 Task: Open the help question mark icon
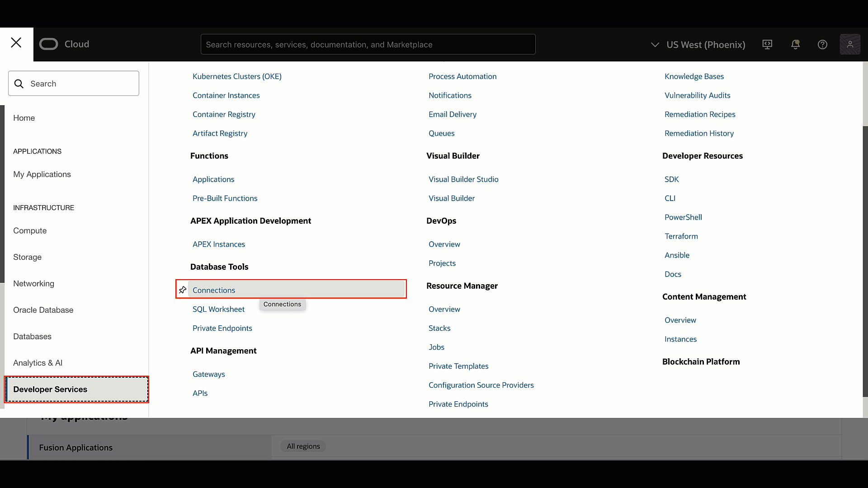[x=822, y=44]
